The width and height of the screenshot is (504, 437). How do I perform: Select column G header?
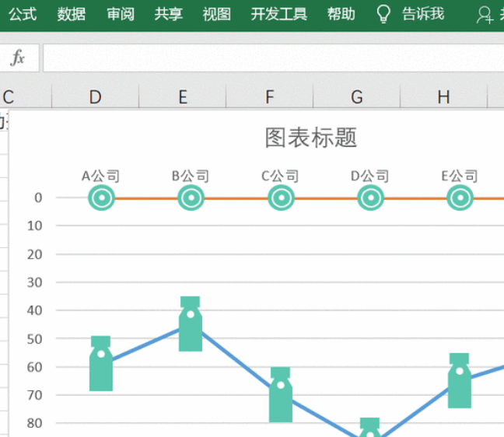click(357, 97)
